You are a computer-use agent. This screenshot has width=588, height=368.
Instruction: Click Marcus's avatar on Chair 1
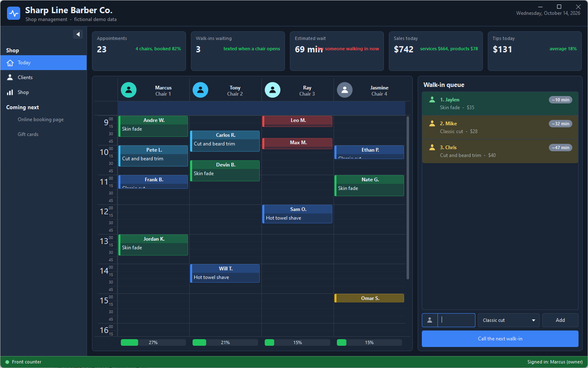pos(129,90)
